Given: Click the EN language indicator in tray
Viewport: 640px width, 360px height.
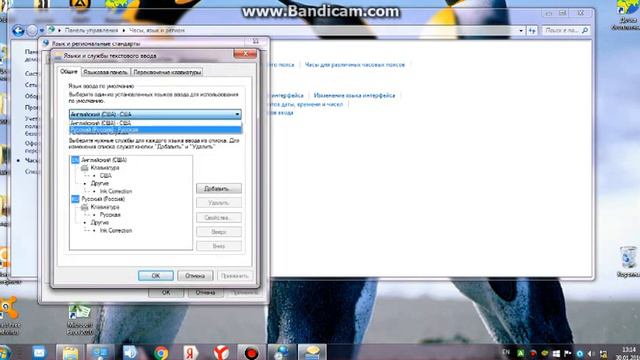Looking at the screenshot, I should click(x=506, y=352).
